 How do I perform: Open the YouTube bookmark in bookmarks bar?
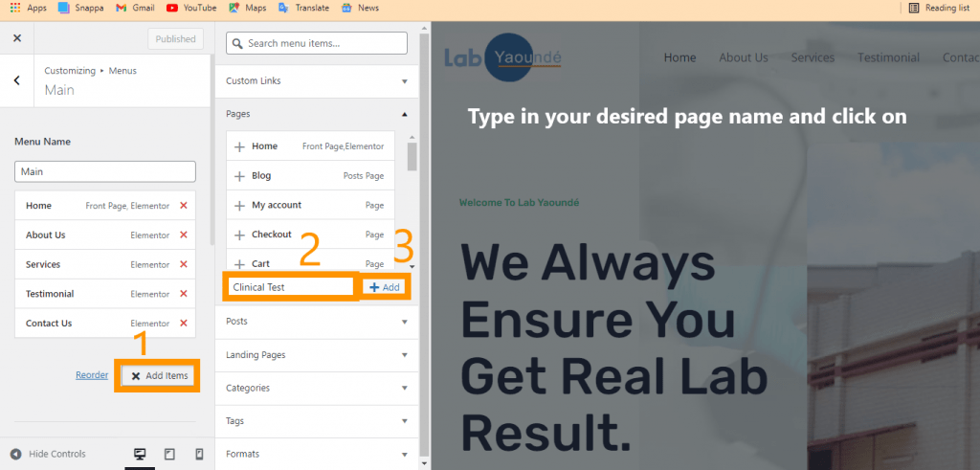coord(191,8)
